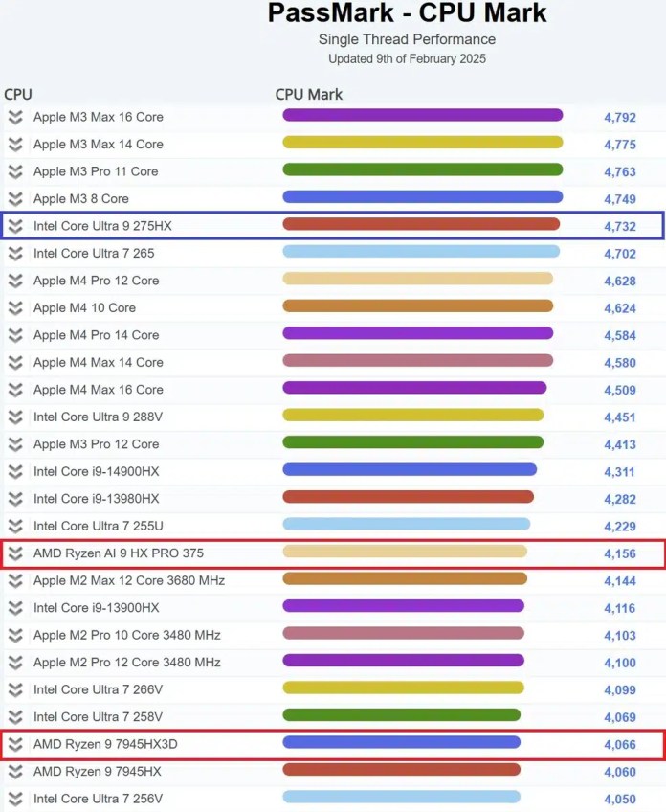Screen dimensions: 666x812
Task: Open the Apple M2 Max 12 Core 3680 MHz link
Action: 129,580
